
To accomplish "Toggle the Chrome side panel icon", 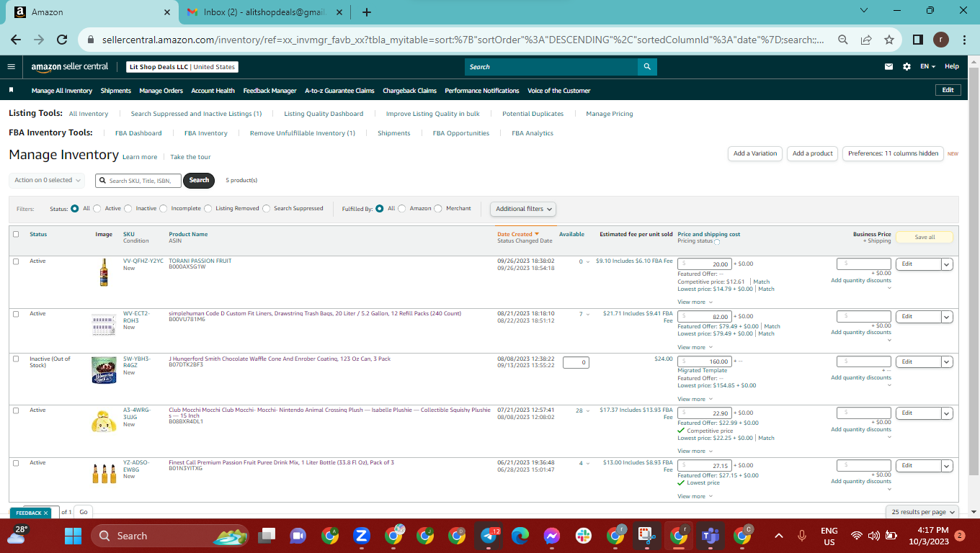I will click(x=918, y=40).
